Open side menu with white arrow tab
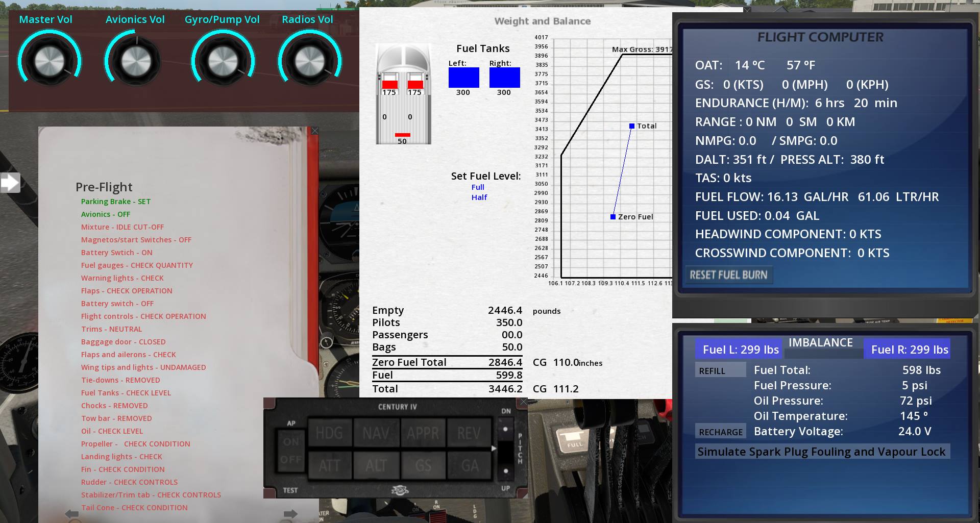The height and width of the screenshot is (523, 980). pos(10,183)
